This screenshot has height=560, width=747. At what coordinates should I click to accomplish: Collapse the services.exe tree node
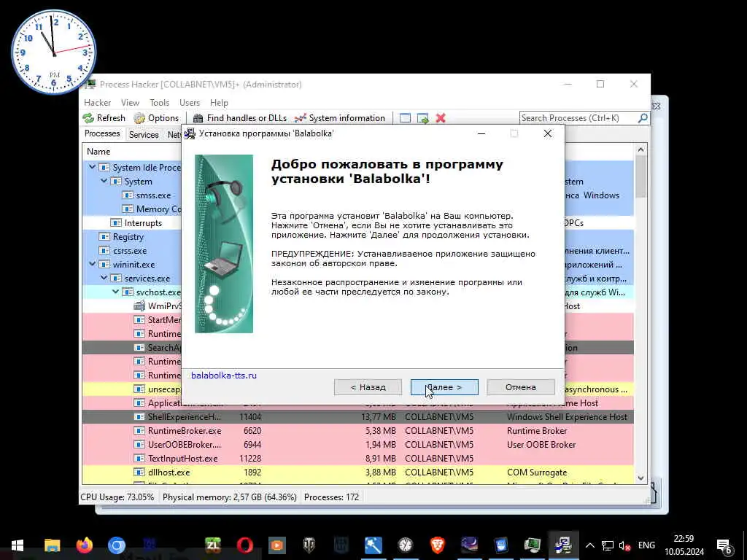[104, 278]
